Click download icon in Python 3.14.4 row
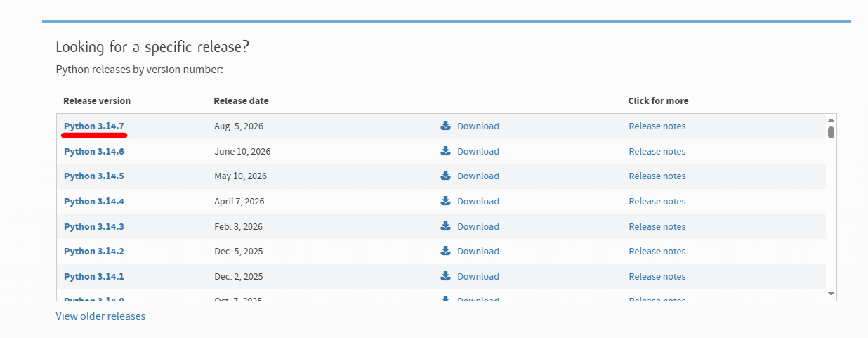Image resolution: width=868 pixels, height=338 pixels. point(445,201)
